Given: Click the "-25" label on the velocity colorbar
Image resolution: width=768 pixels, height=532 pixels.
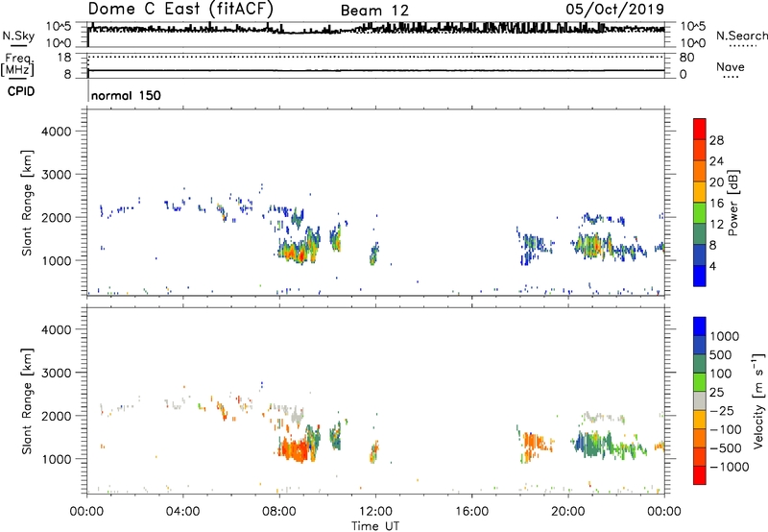Looking at the screenshot, I should (x=722, y=411).
